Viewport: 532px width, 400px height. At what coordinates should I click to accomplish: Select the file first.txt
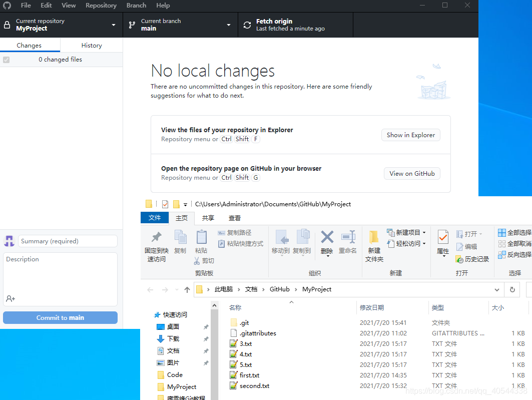tap(249, 375)
